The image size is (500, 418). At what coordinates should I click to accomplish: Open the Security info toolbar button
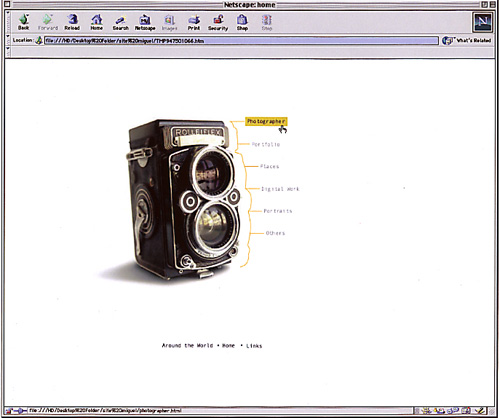click(x=218, y=22)
